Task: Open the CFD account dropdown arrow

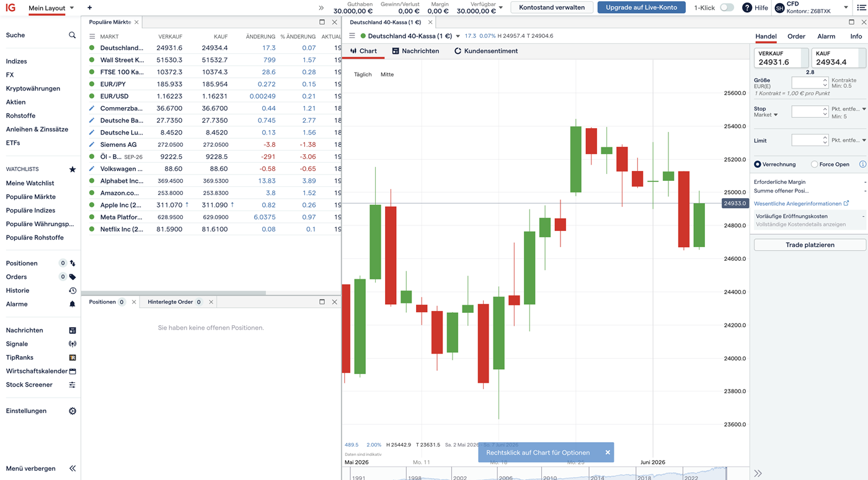Action: [x=846, y=7]
